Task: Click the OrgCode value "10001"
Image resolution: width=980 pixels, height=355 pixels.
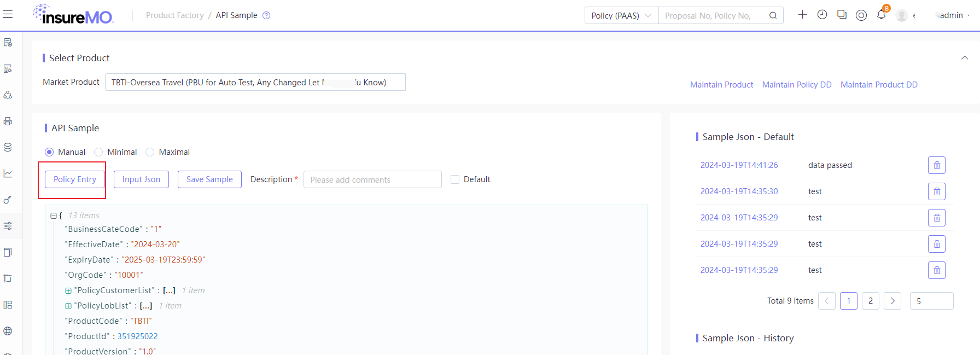Action: [x=129, y=275]
